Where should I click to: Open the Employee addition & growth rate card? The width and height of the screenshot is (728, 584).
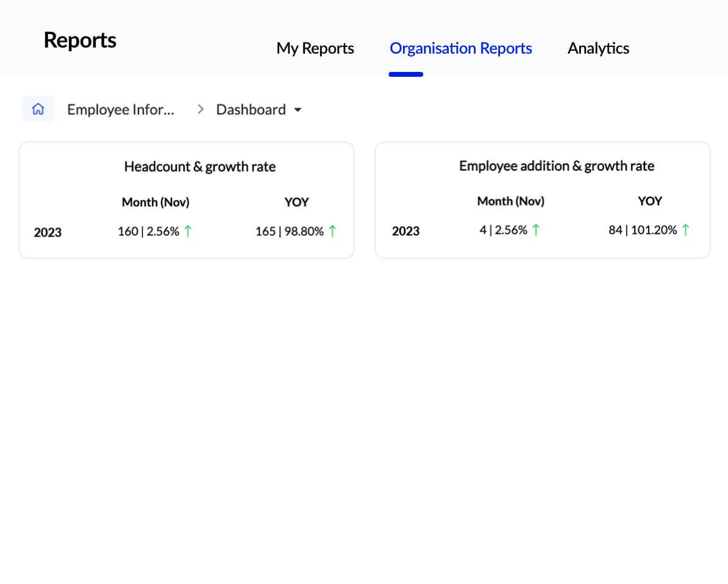pos(557,165)
